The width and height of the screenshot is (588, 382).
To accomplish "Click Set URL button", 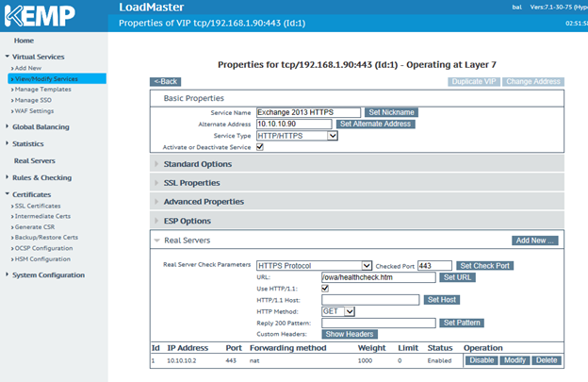I will 457,277.
